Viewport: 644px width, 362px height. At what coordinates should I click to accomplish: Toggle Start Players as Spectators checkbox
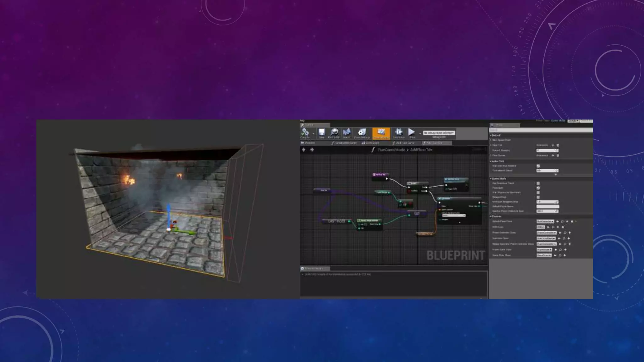point(538,193)
